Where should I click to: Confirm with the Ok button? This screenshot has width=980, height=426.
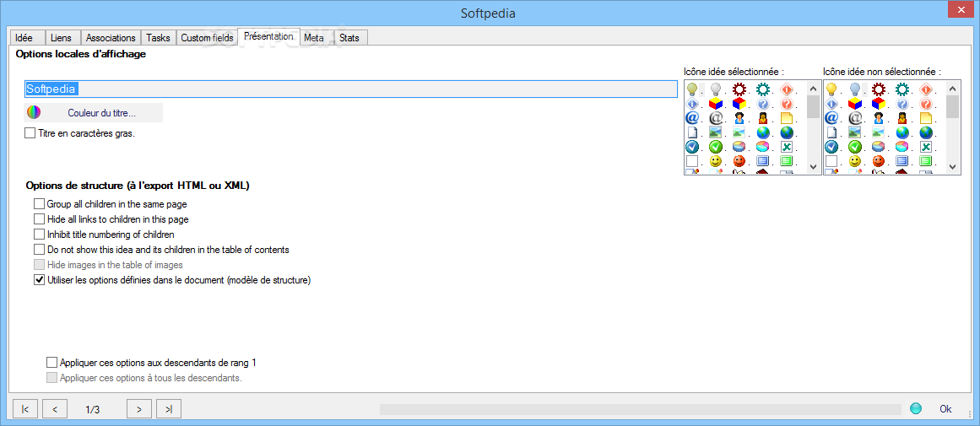[945, 408]
